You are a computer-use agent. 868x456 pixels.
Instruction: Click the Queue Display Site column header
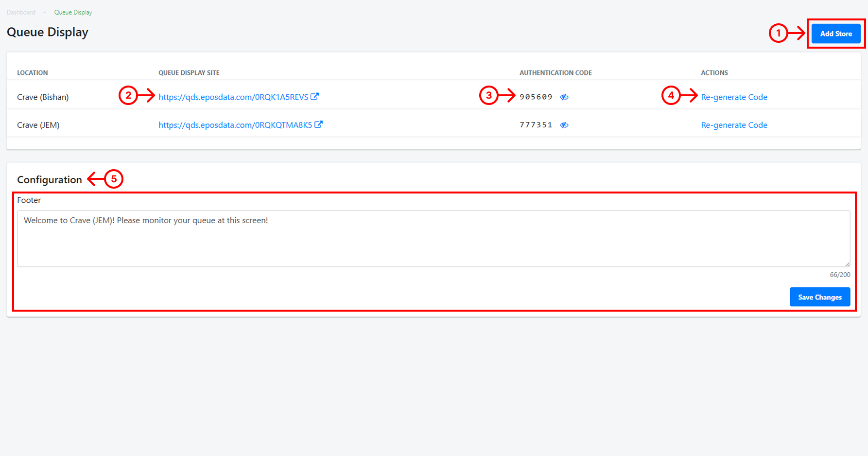coord(189,72)
